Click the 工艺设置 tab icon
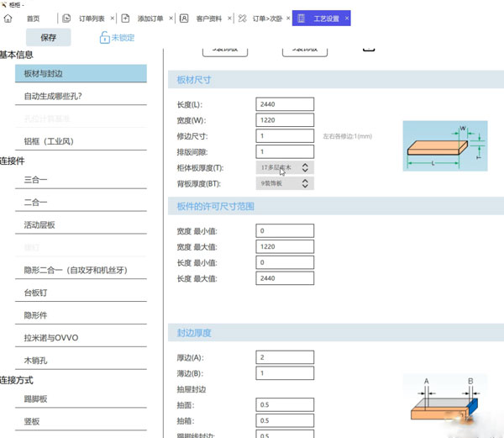The image size is (504, 438). 302,18
